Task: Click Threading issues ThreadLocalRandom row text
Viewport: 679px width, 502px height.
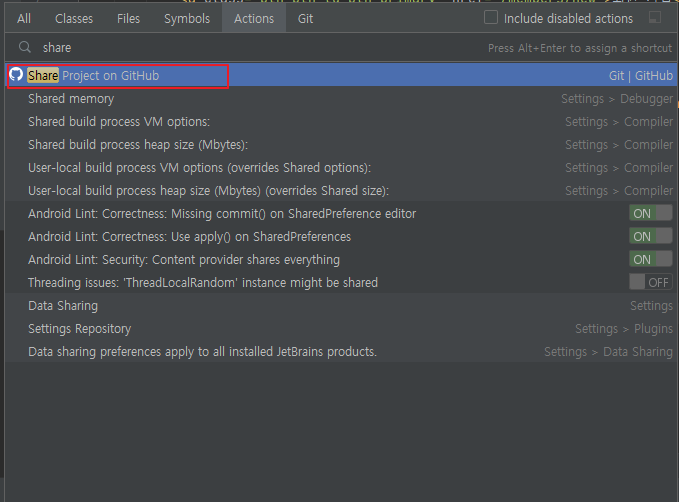Action: [203, 282]
